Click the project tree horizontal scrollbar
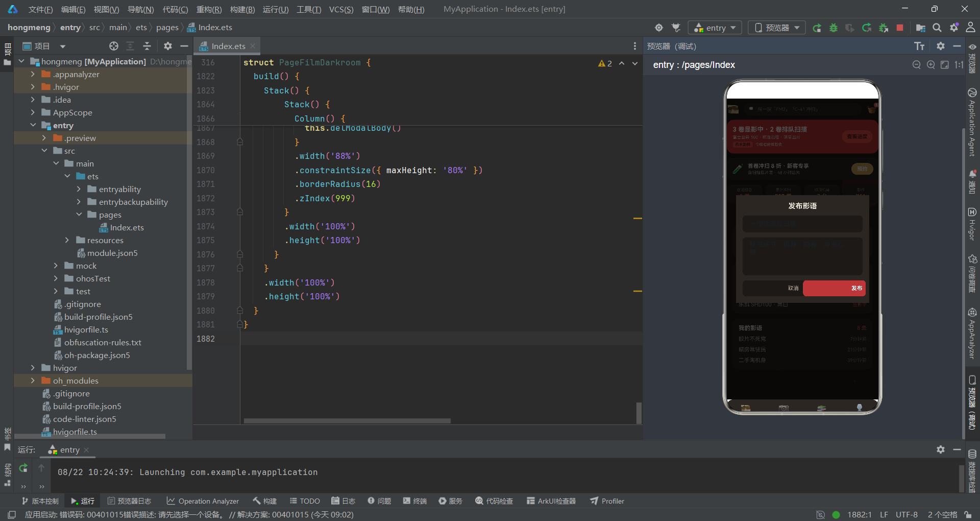This screenshot has width=980, height=521. [x=90, y=436]
